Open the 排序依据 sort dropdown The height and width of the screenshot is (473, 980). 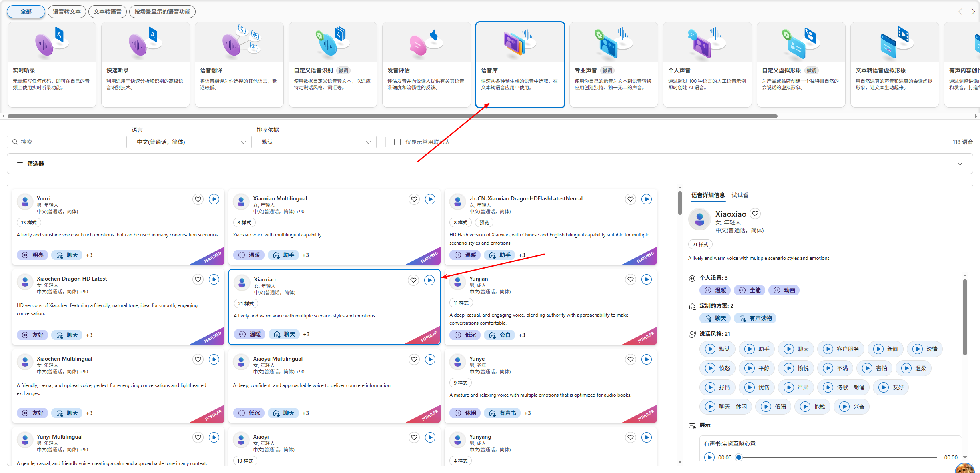(x=316, y=142)
